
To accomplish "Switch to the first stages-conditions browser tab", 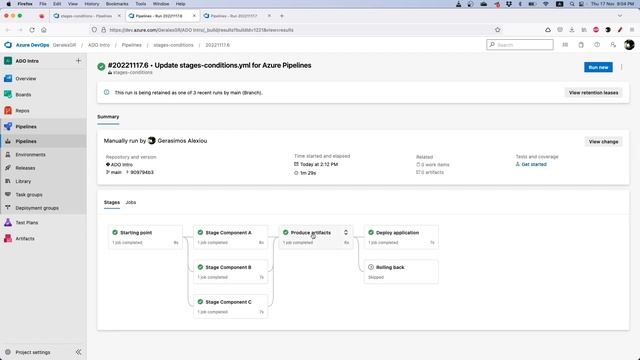I will [86, 16].
